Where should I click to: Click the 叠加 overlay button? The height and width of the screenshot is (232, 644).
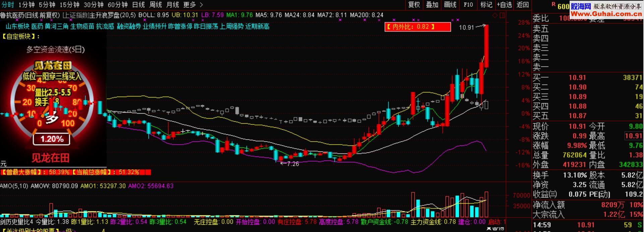(432, 5)
